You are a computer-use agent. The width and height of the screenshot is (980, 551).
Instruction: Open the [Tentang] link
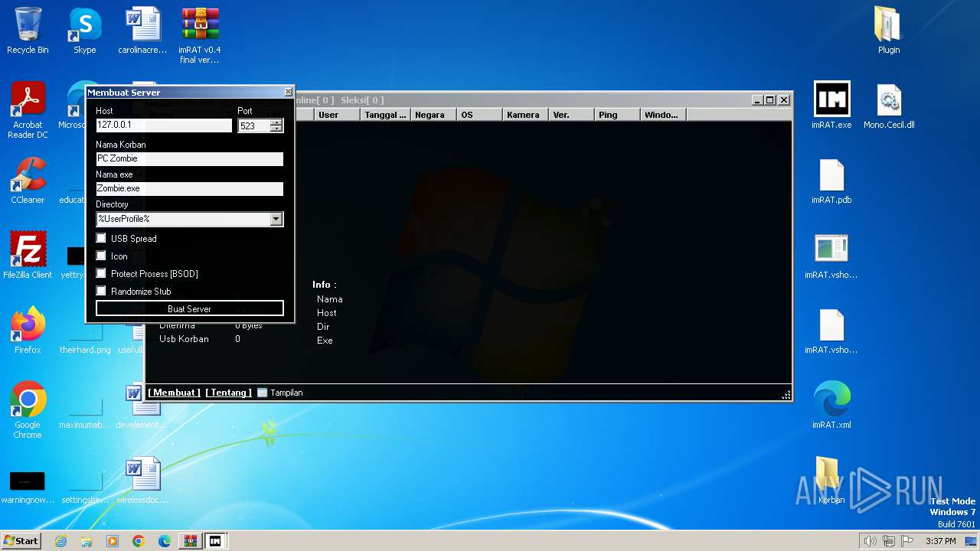tap(228, 393)
